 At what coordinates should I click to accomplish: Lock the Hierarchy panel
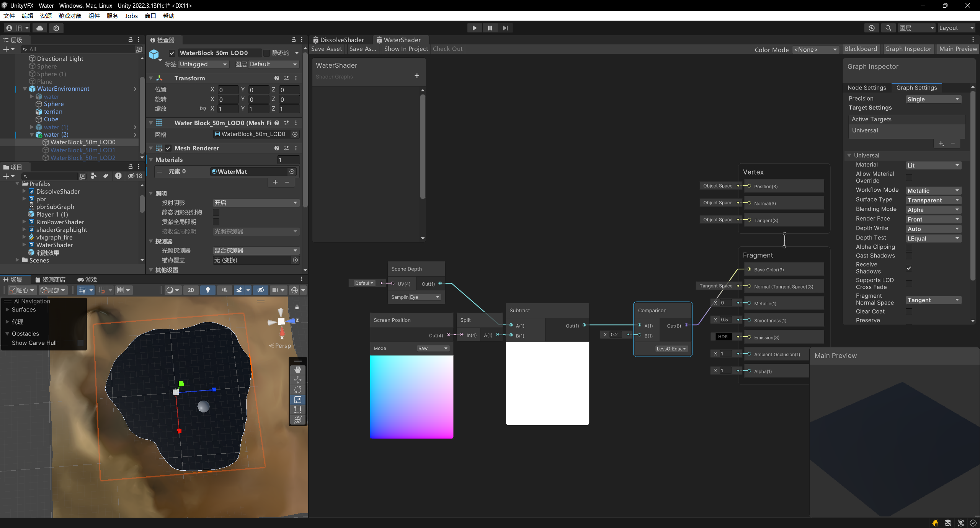[130, 39]
